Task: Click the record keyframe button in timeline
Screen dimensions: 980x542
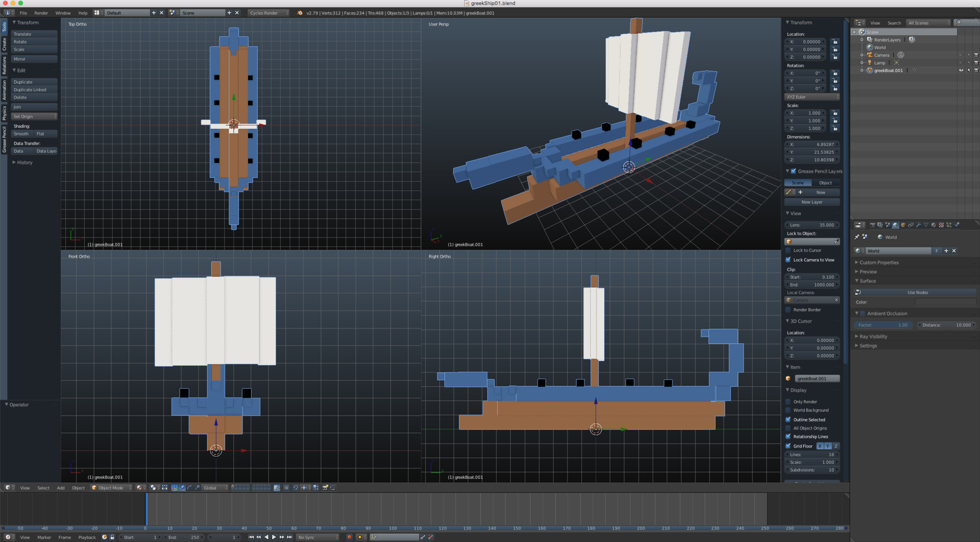Action: pos(349,537)
